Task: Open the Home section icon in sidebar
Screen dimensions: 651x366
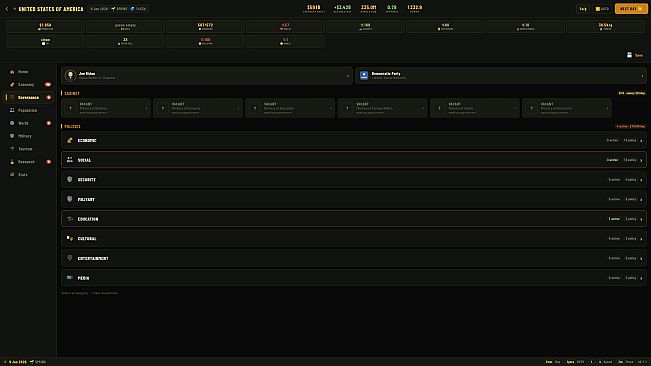Action: (x=12, y=72)
